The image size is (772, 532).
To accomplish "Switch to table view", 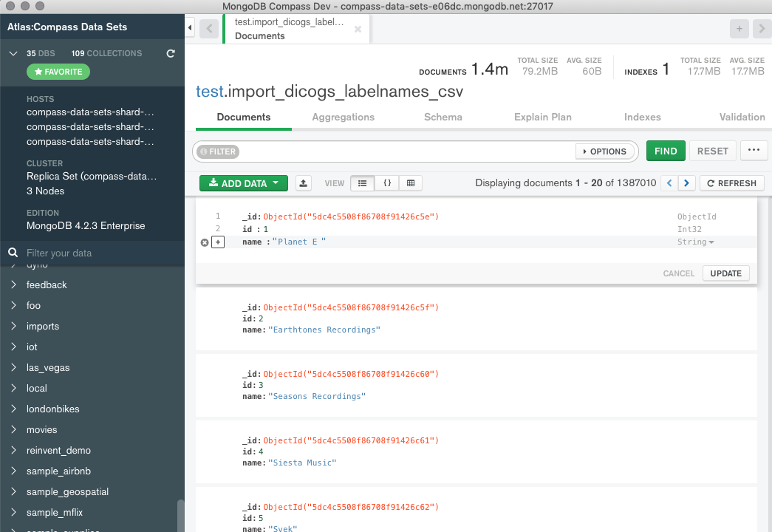I will [411, 183].
